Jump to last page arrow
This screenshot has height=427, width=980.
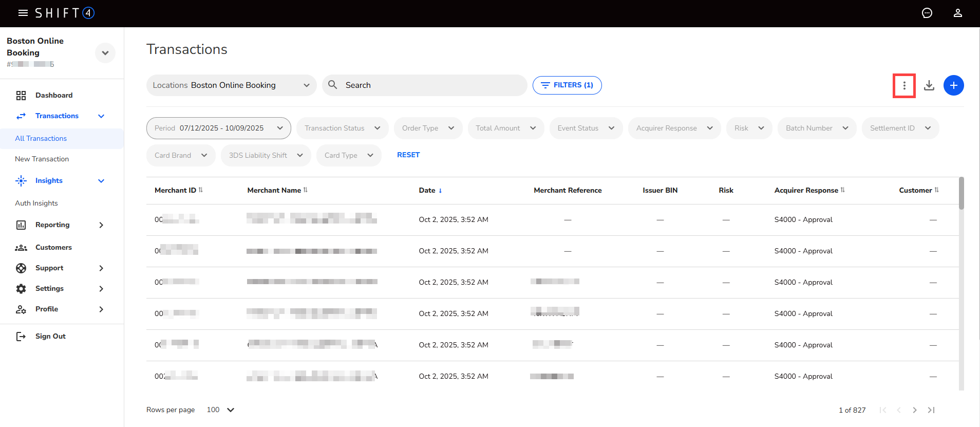point(931,410)
